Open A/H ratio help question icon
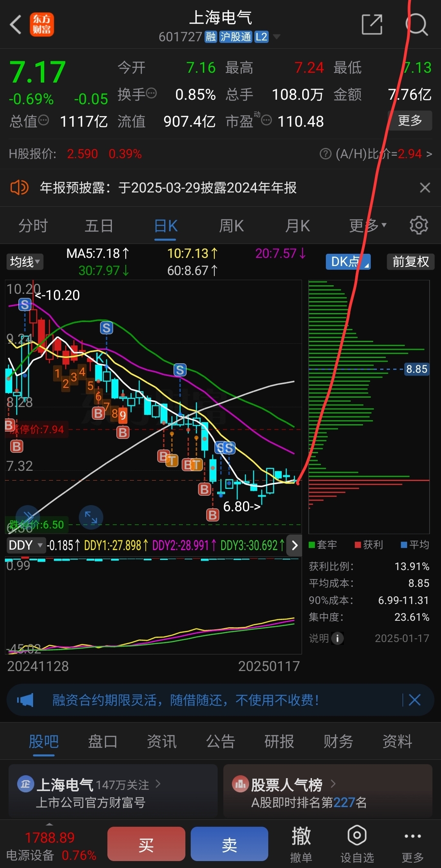441x868 pixels. tap(325, 154)
